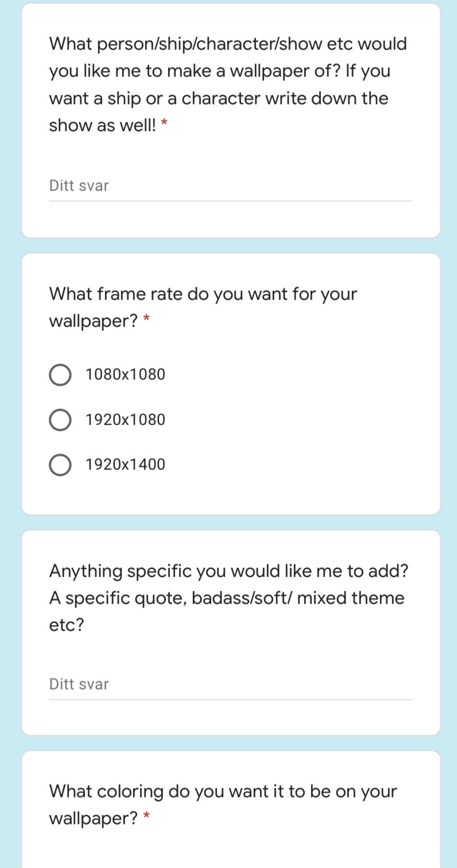Viewport: 457px width, 868px height.
Task: Click the light blue page background margin
Action: click(9, 402)
